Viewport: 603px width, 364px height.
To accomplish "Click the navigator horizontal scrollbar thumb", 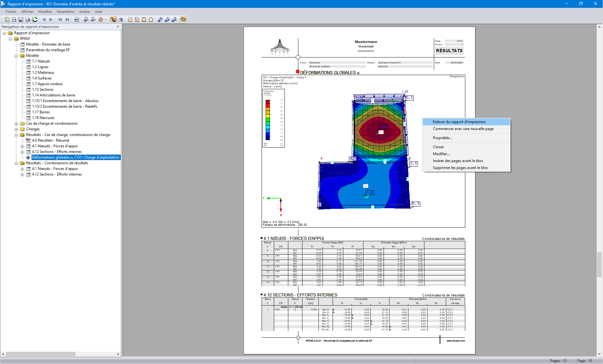I will point(41,354).
